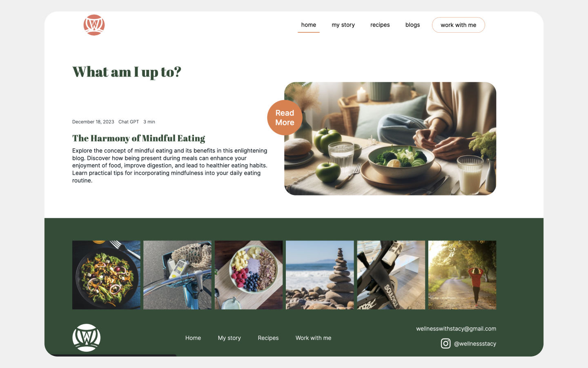Click the white W logo in footer
The image size is (588, 368).
(87, 338)
